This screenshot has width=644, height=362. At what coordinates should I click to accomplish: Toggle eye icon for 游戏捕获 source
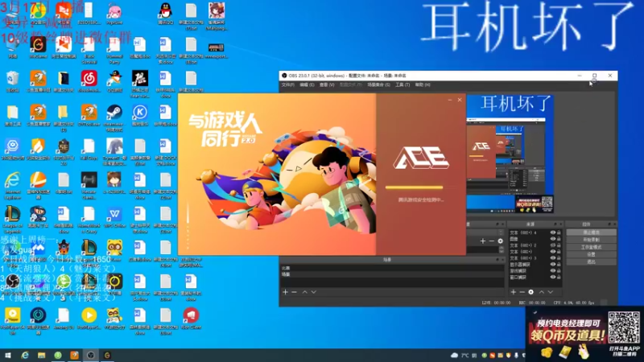[552, 271]
